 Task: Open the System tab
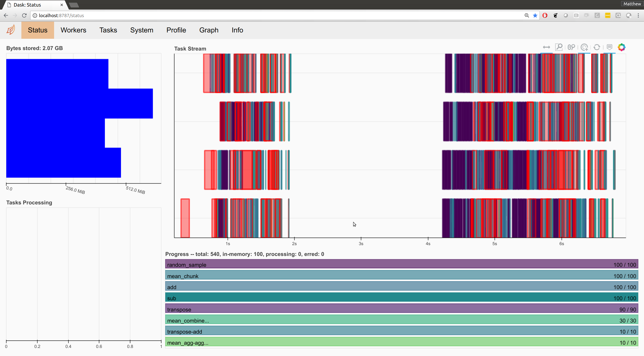(141, 30)
